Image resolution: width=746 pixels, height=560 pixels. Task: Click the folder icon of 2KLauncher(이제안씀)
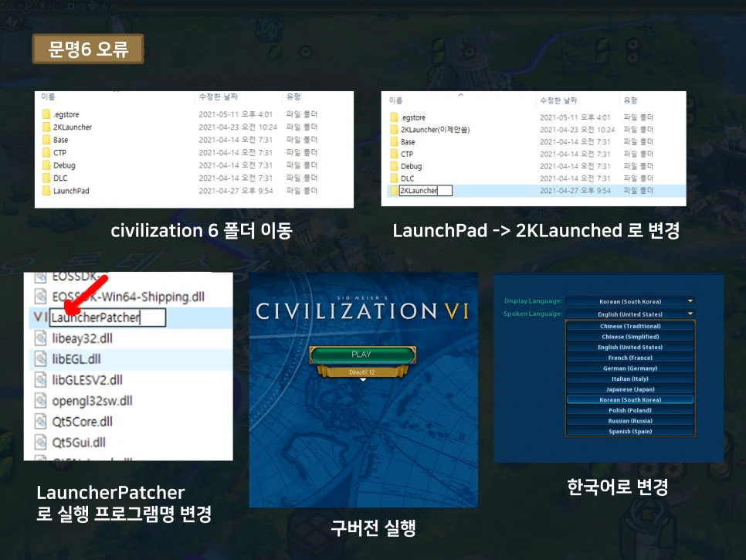click(394, 130)
